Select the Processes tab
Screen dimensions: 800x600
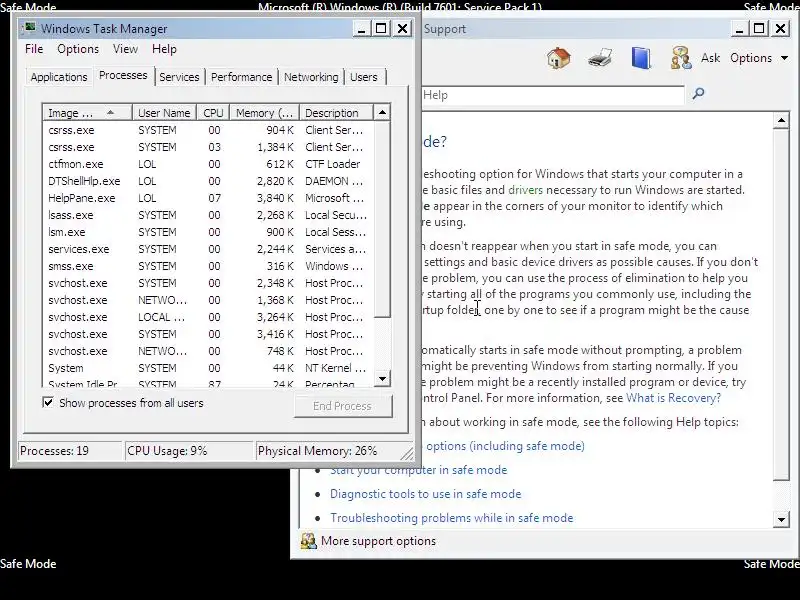[123, 76]
